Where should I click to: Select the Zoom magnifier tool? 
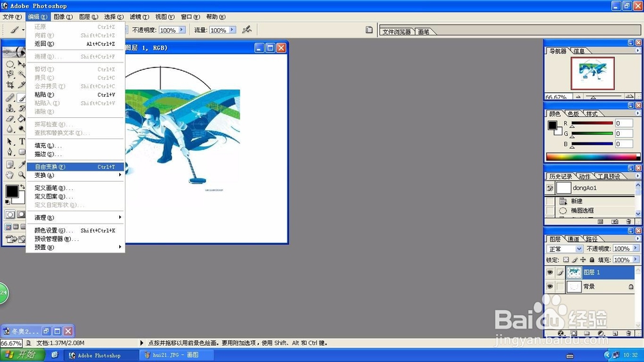coord(22,175)
